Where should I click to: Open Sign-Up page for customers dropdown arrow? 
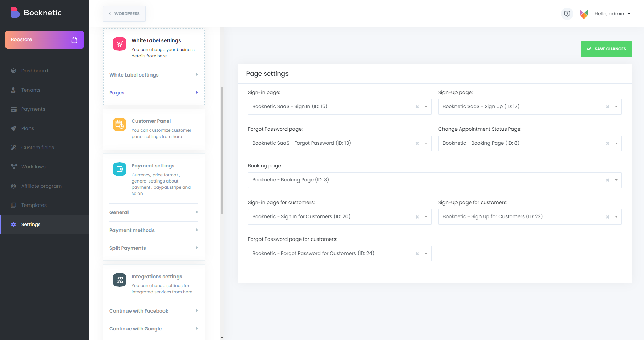point(616,217)
